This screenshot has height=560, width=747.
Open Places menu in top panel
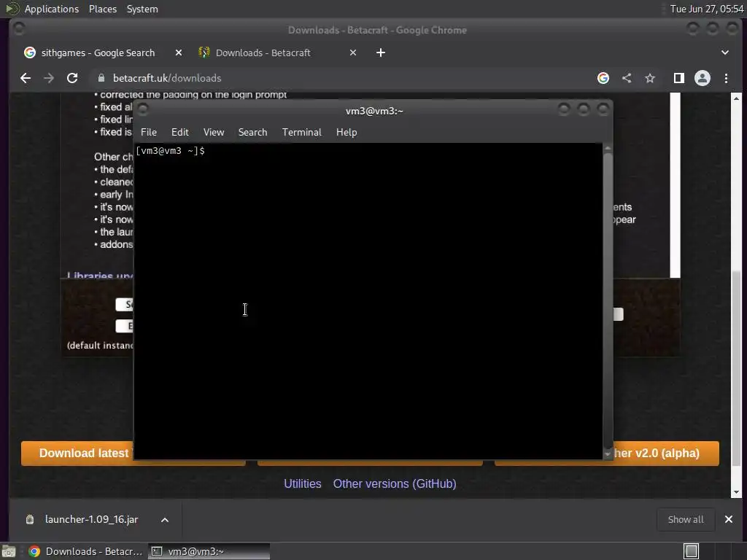pos(103,9)
